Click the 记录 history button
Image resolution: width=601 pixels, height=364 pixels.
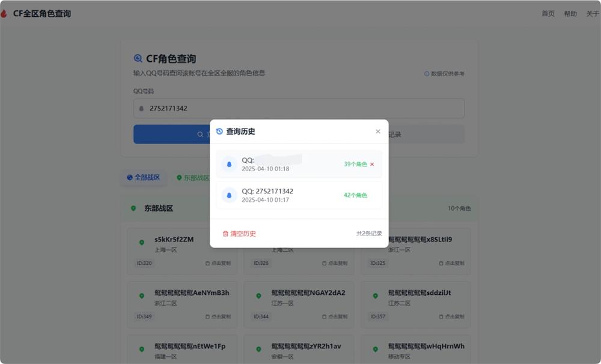(x=426, y=135)
